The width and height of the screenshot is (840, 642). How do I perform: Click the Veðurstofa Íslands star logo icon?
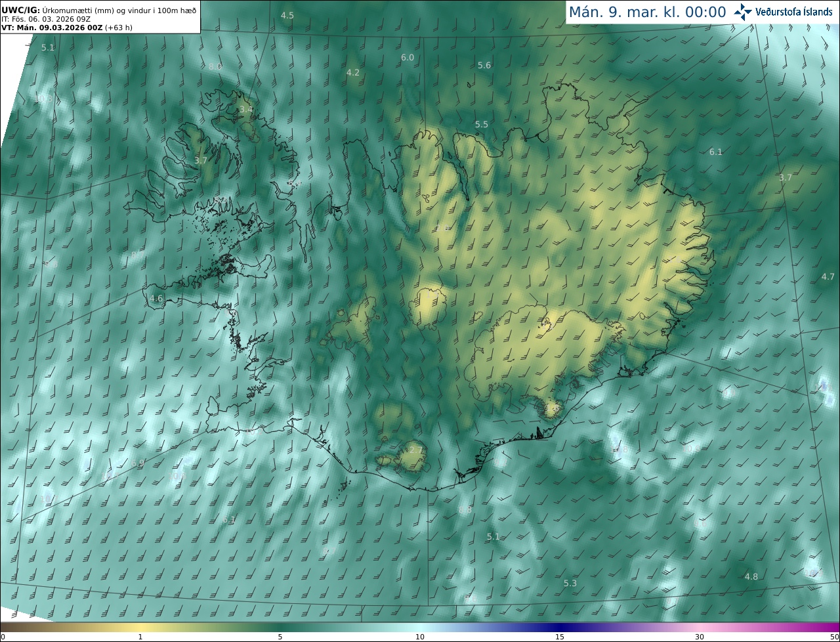[x=743, y=12]
